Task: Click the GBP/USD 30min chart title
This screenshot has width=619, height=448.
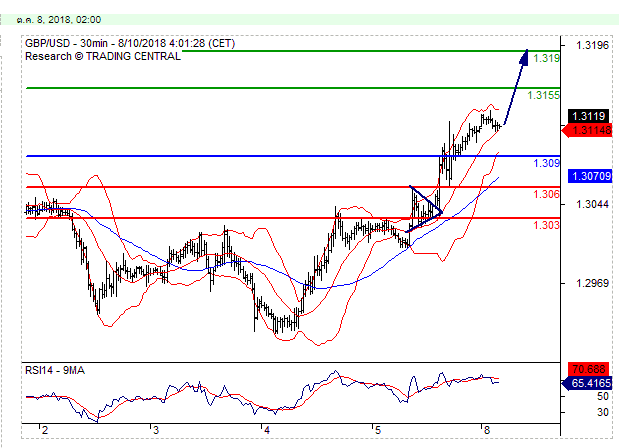Action: click(130, 43)
